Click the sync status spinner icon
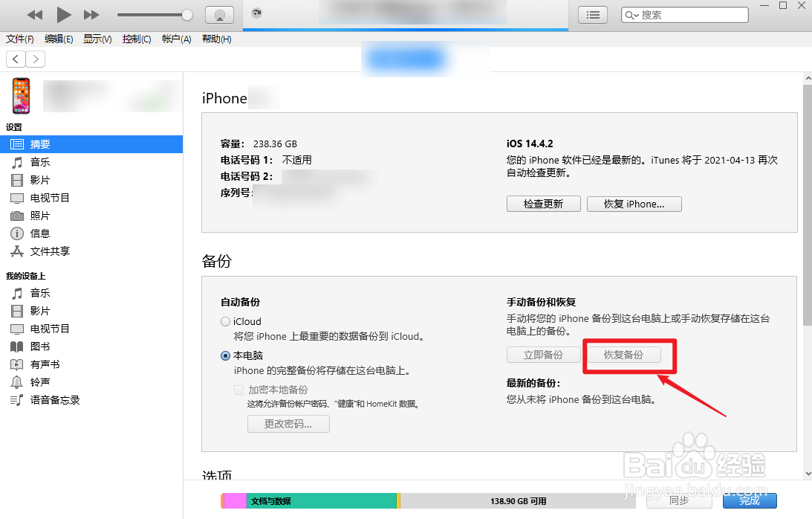The height and width of the screenshot is (519, 812). click(x=256, y=13)
